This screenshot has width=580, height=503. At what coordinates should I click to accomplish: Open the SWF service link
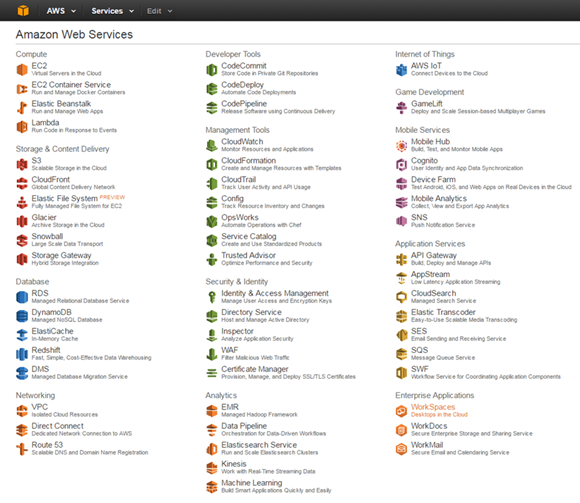coord(420,369)
